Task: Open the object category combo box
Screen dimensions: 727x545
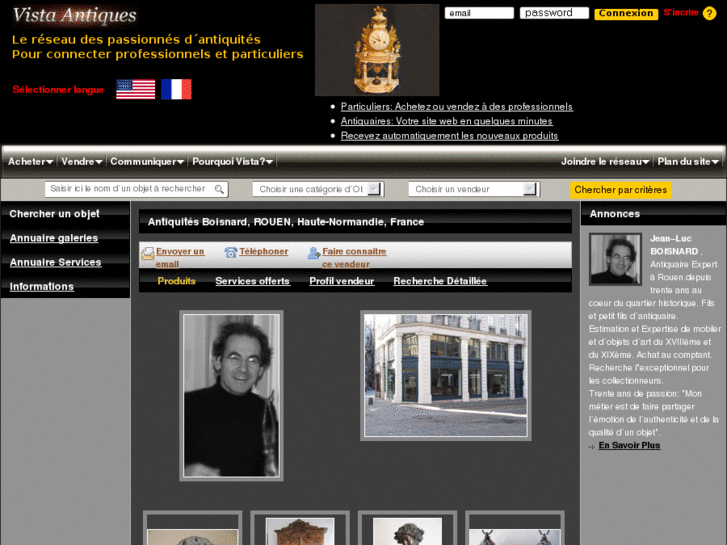Action: [318, 189]
